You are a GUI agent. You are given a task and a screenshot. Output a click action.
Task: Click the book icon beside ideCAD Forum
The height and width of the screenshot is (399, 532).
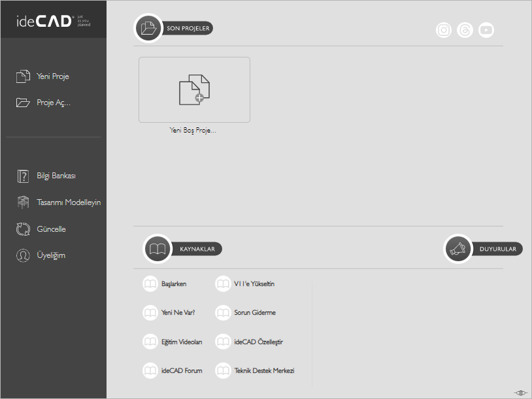[x=150, y=370]
